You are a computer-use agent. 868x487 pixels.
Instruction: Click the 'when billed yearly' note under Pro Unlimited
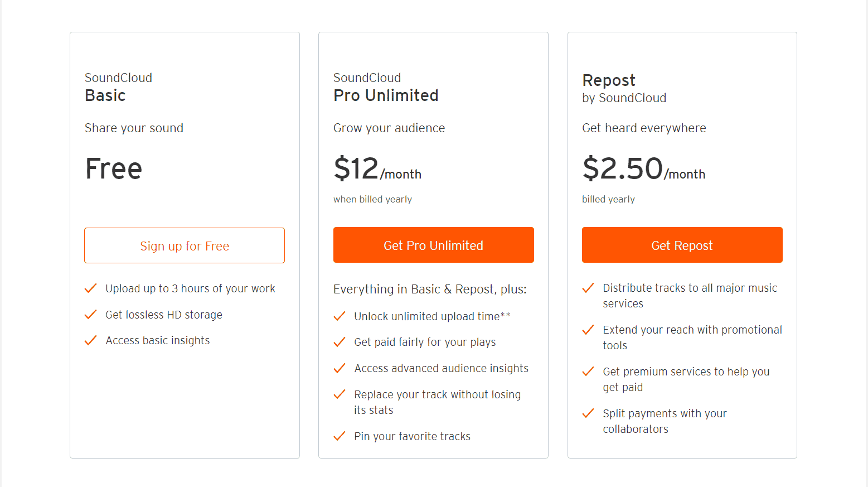click(372, 199)
